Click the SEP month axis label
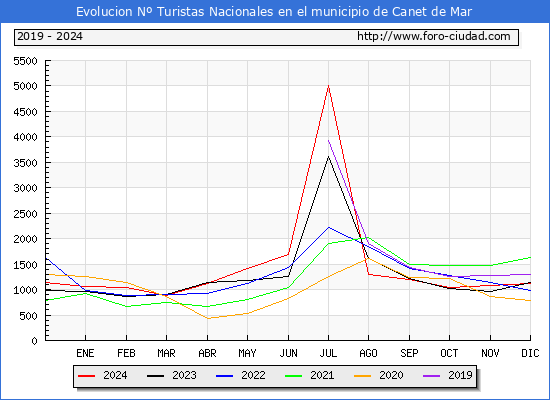The image size is (550, 400). 409,353
